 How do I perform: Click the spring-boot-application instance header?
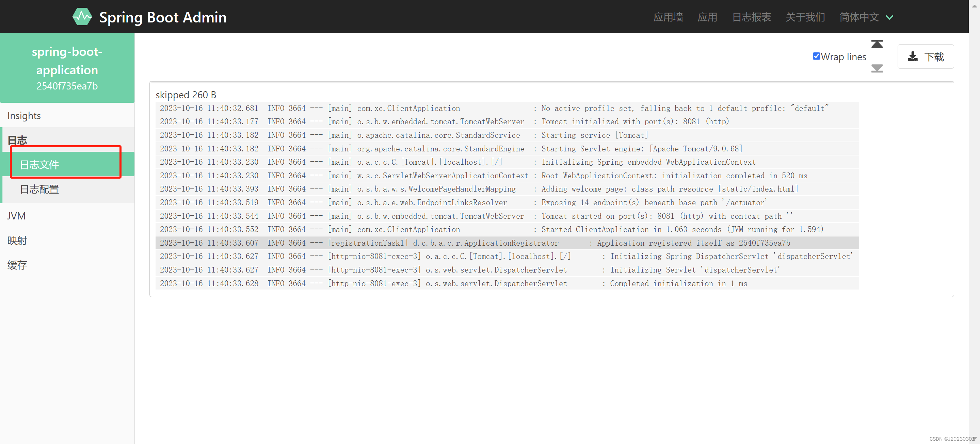[67, 68]
